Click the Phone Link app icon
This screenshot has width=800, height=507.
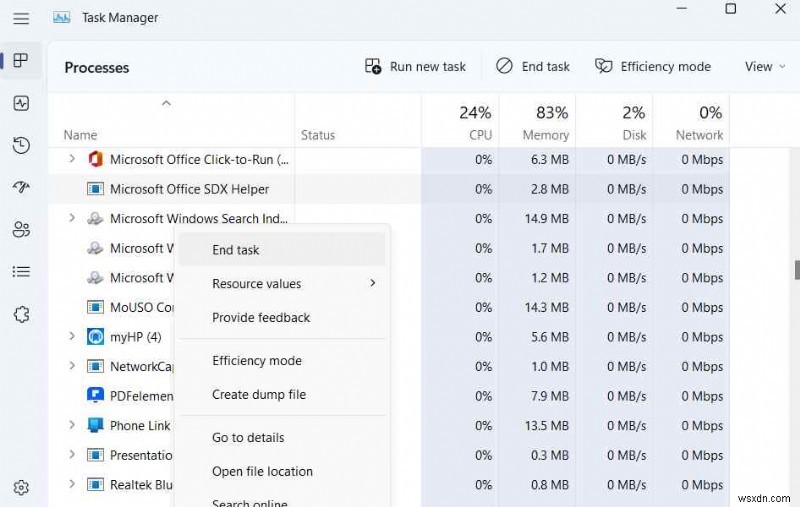pos(95,425)
